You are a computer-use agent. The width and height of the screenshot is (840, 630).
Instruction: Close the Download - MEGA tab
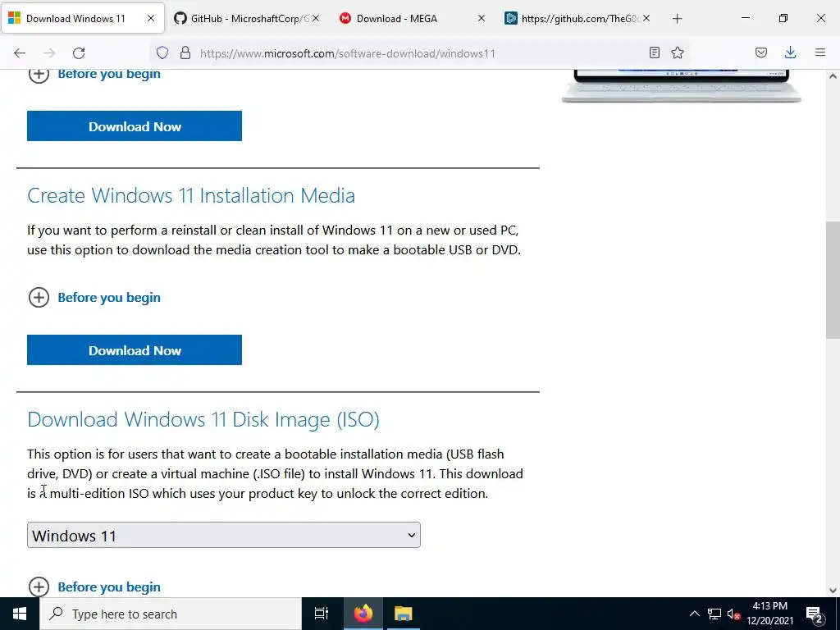tap(481, 18)
